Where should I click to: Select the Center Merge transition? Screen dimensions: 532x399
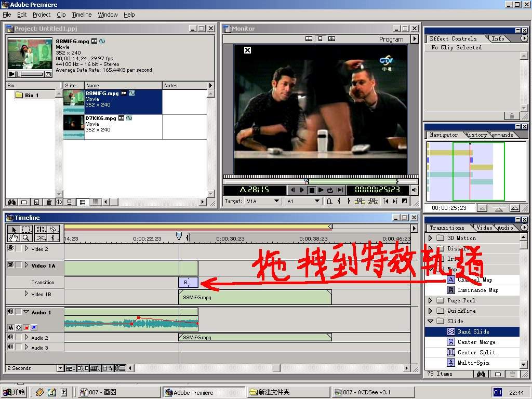(x=476, y=342)
